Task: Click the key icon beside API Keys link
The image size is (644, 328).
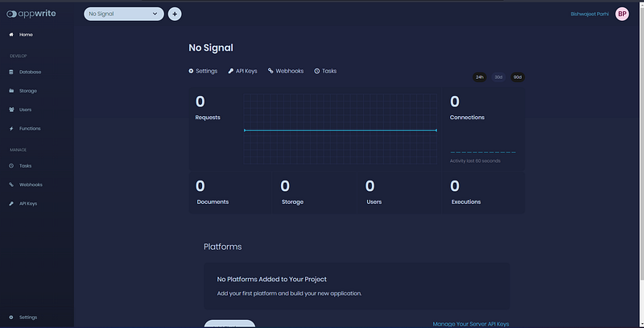Action: tap(231, 71)
